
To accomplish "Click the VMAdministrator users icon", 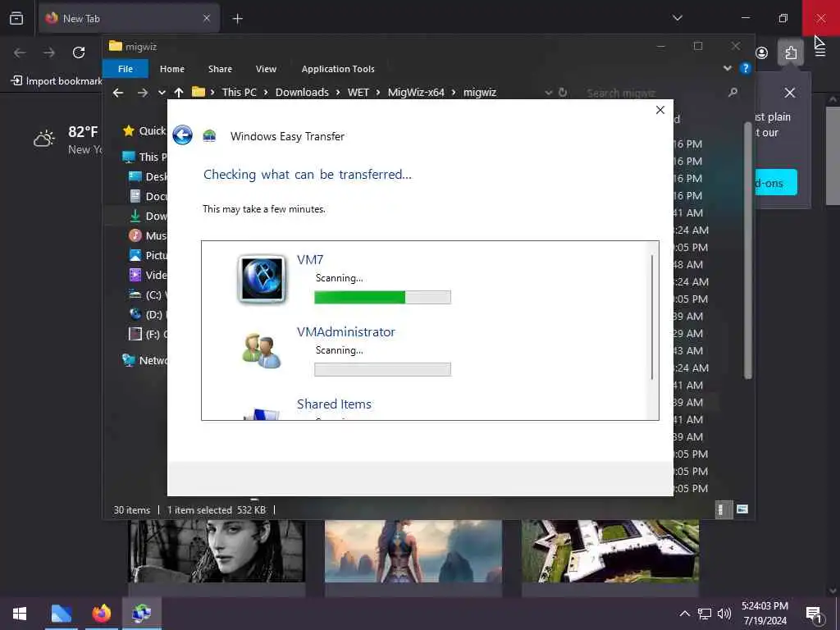I will 262,351.
